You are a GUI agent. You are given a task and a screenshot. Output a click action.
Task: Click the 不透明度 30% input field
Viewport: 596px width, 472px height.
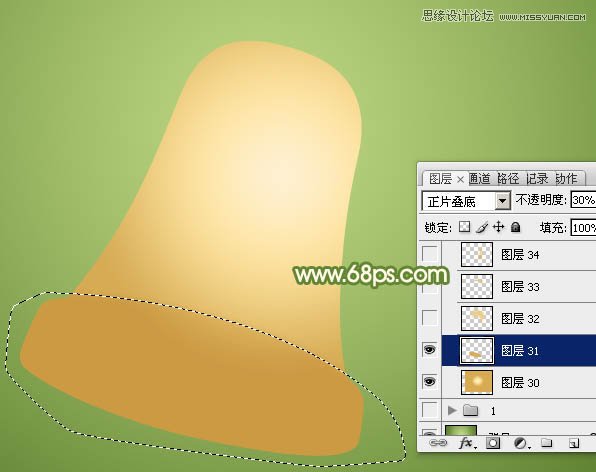583,200
